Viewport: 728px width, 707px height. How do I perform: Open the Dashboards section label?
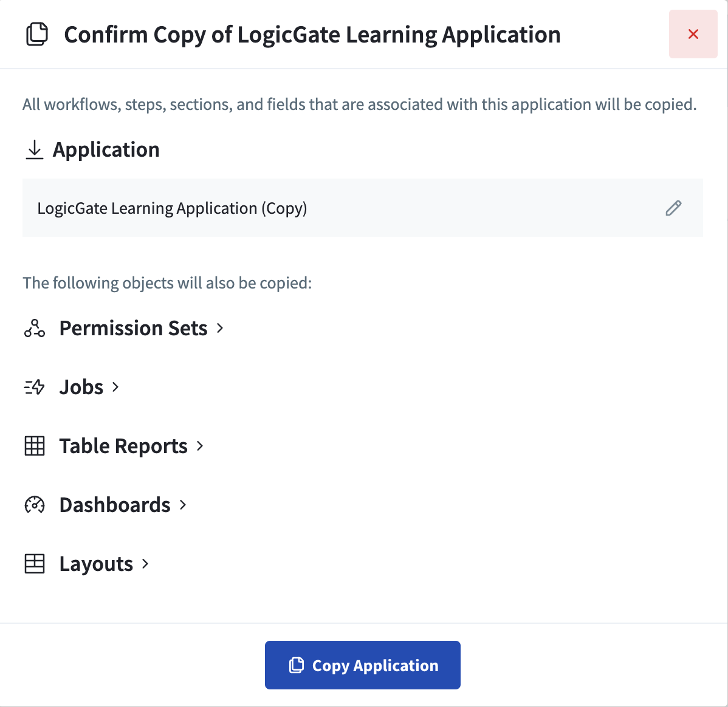115,505
